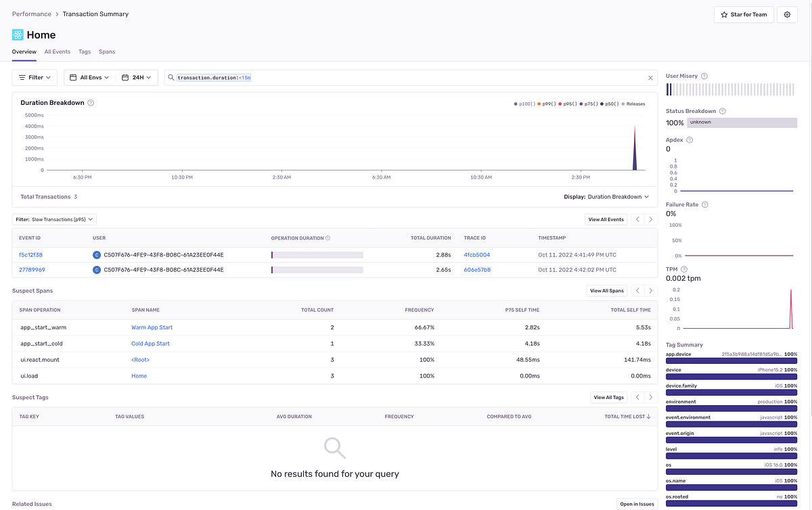Viewport: 812px width, 510px height.
Task: Switch to the Overview tab
Action: (24, 51)
